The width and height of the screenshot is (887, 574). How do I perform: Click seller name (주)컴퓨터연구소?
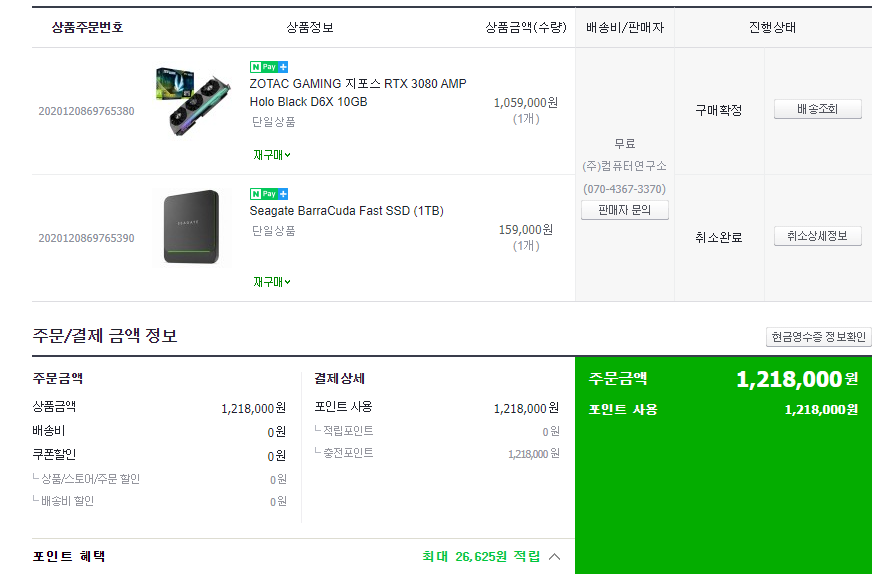tap(624, 166)
